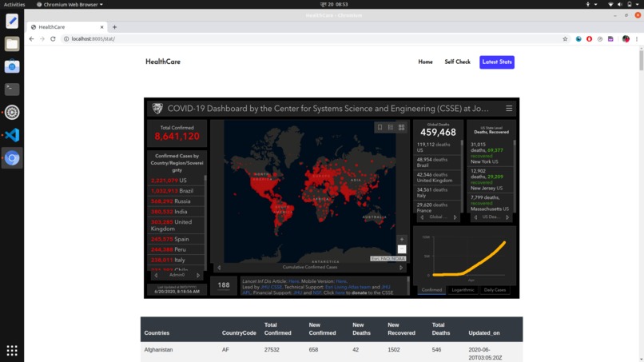
Task: Close the HealthCare tab
Action: [101, 27]
